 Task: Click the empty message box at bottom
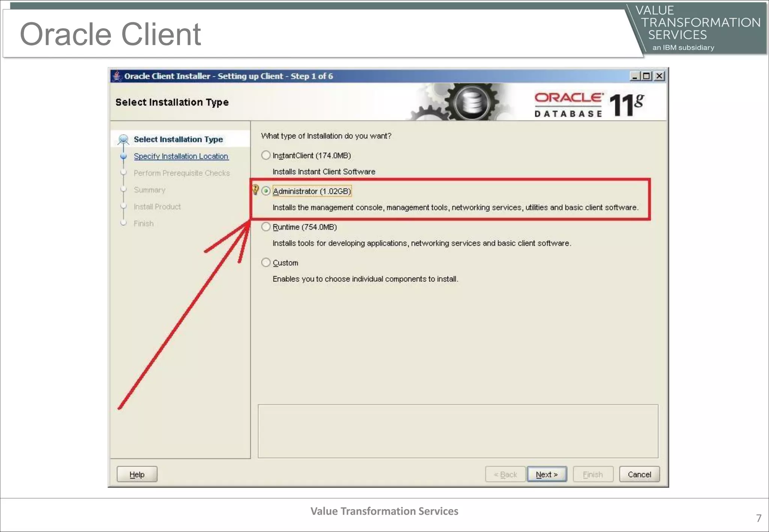coord(458,431)
